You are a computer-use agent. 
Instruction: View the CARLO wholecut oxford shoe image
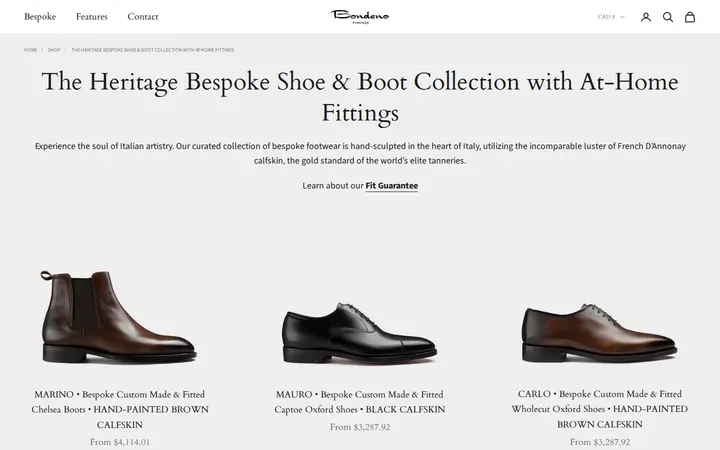[x=599, y=333]
